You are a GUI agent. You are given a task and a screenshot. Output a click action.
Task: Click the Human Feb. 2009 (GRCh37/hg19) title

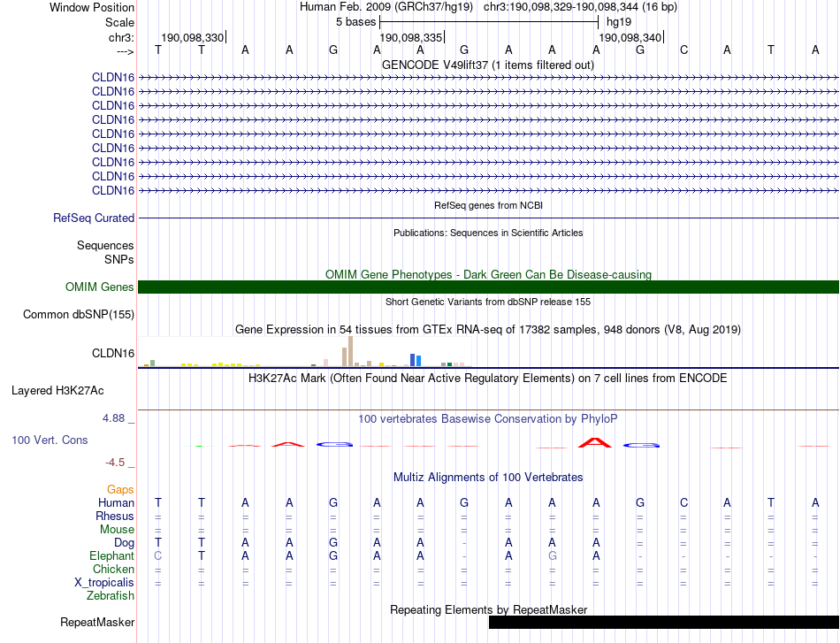pyautogui.click(x=386, y=7)
